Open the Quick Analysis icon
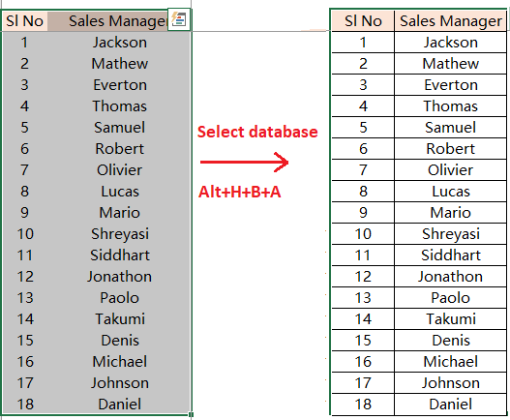 pos(179,19)
